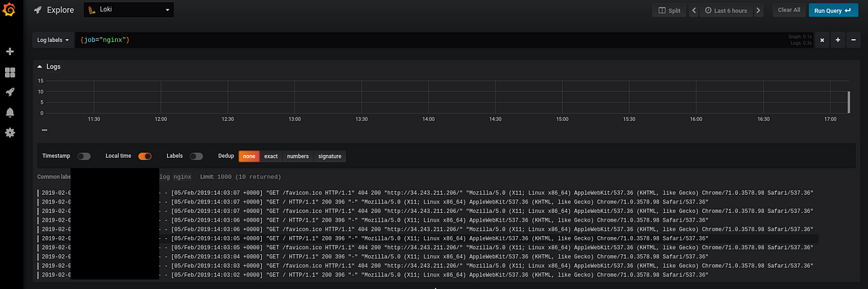The width and height of the screenshot is (868, 289).
Task: Expand the Log labels dropdown
Action: click(x=54, y=41)
